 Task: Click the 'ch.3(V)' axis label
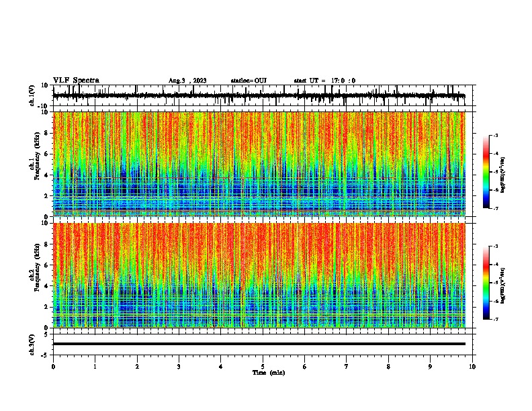tap(32, 345)
